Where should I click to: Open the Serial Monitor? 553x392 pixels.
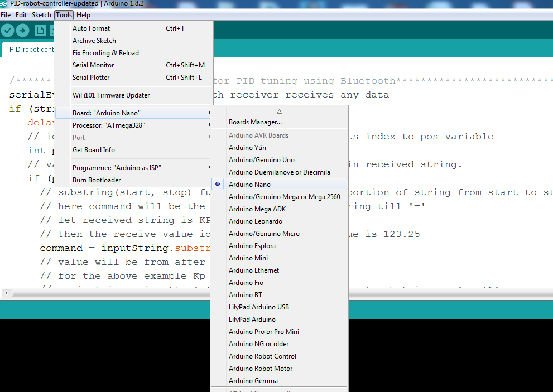pos(133,65)
